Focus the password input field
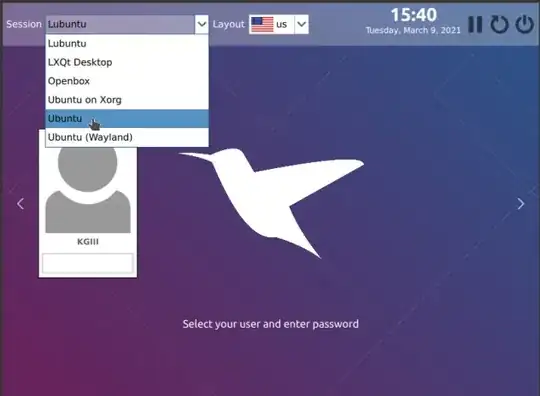 pos(88,263)
